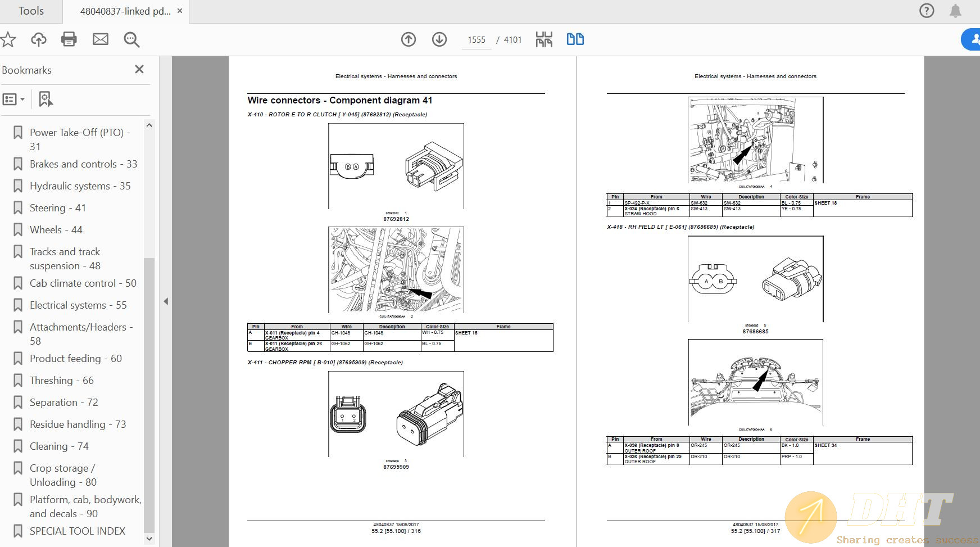Viewport: 980px width, 547px height.
Task: Click the page number input field
Action: tap(476, 39)
